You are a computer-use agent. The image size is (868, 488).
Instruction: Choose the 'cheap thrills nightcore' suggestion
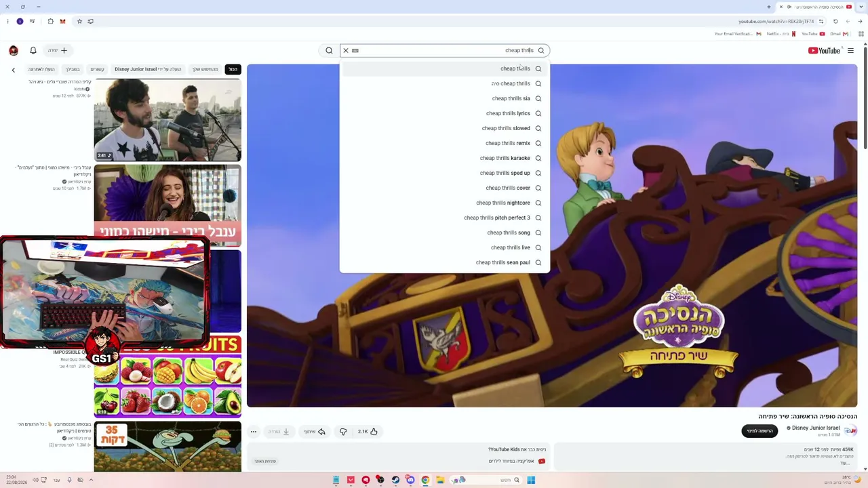[x=445, y=203]
